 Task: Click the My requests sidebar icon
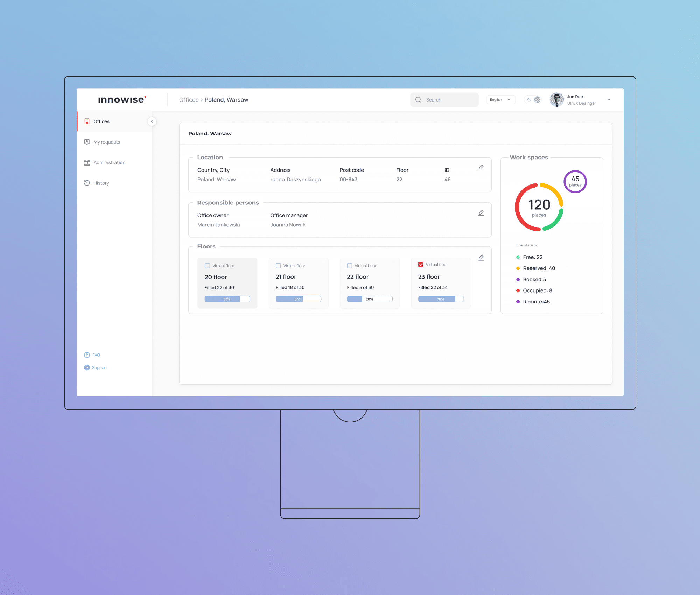pyautogui.click(x=87, y=142)
